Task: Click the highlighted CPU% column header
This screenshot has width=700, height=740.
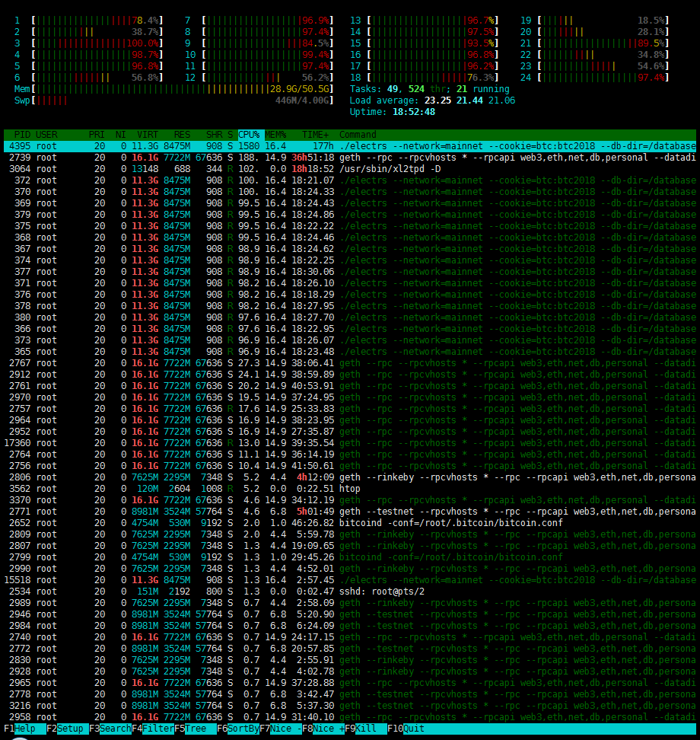Action: 251,135
